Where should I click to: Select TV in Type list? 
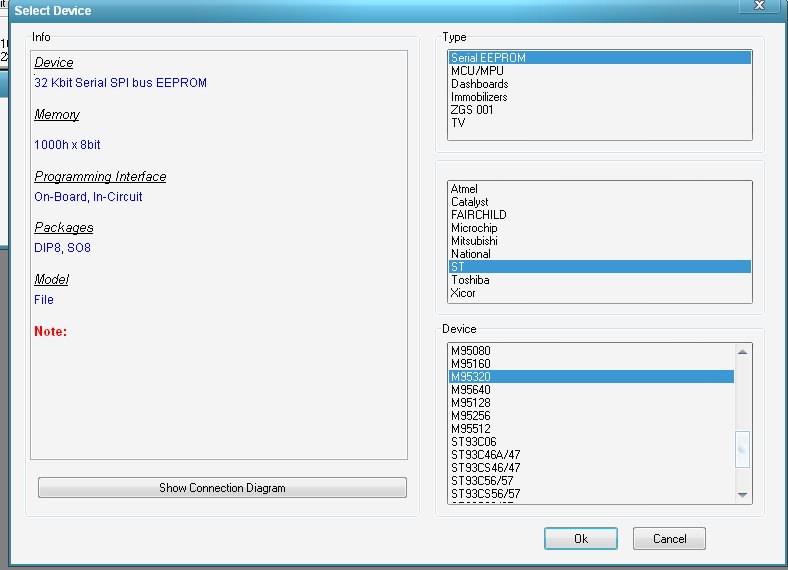[x=600, y=123]
